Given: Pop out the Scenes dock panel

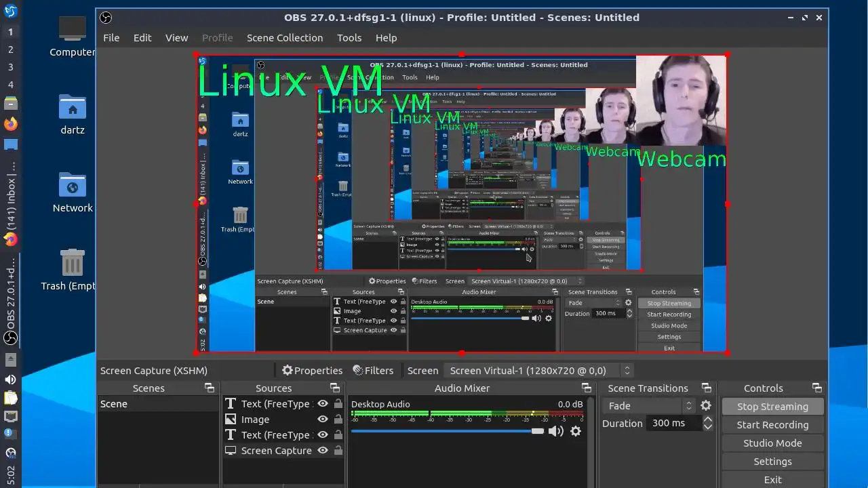Looking at the screenshot, I should (209, 388).
